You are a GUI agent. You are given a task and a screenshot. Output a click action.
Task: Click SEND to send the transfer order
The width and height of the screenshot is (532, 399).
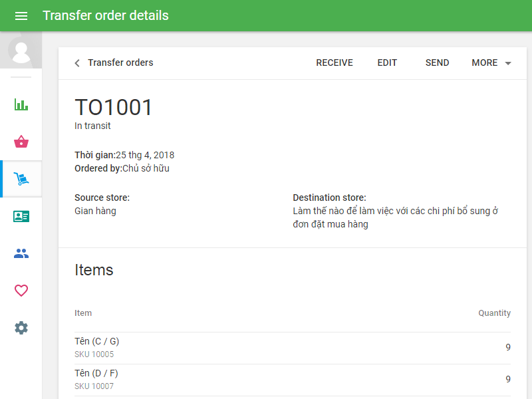point(437,63)
